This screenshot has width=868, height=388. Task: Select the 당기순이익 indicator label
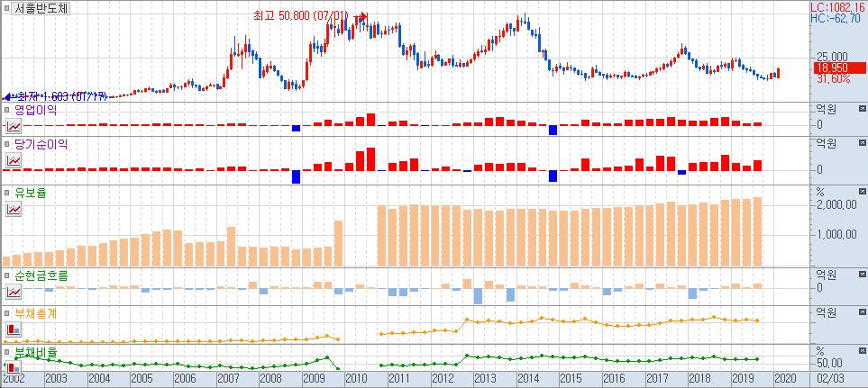pos(41,145)
